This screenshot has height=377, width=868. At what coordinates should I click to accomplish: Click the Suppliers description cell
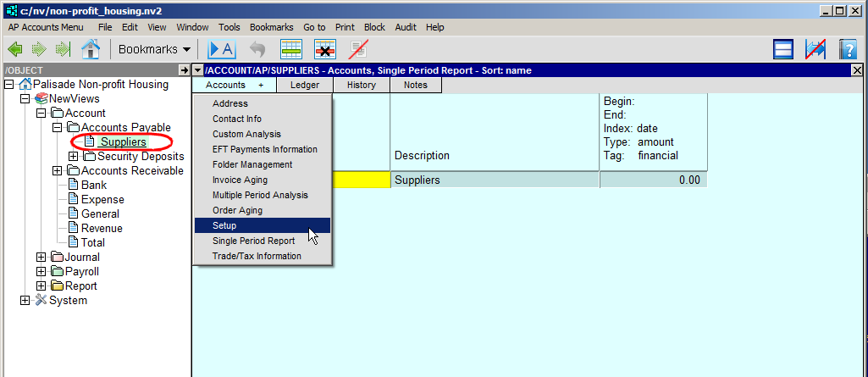tap(495, 180)
